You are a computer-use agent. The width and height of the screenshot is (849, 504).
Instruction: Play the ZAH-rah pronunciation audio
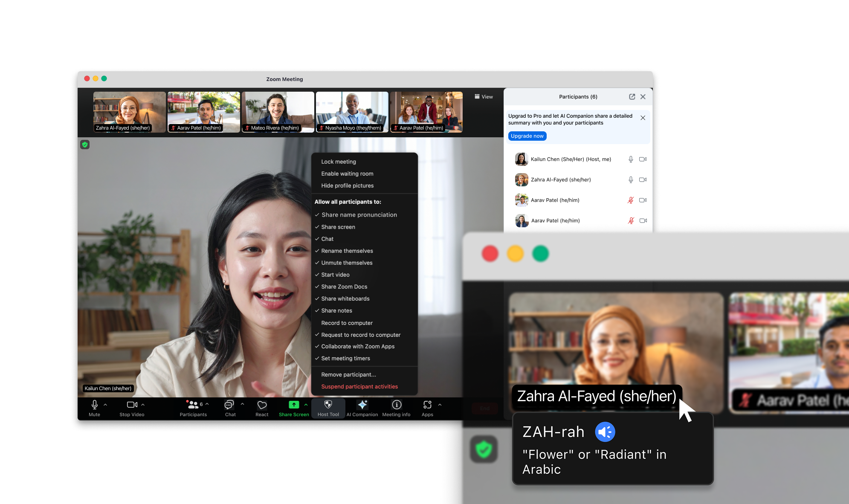click(x=605, y=432)
